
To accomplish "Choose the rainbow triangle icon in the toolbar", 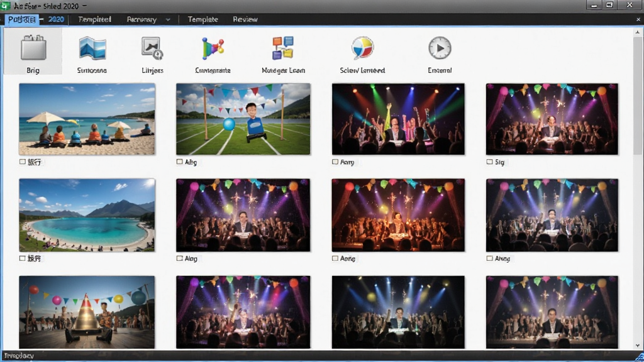I will pos(213,48).
